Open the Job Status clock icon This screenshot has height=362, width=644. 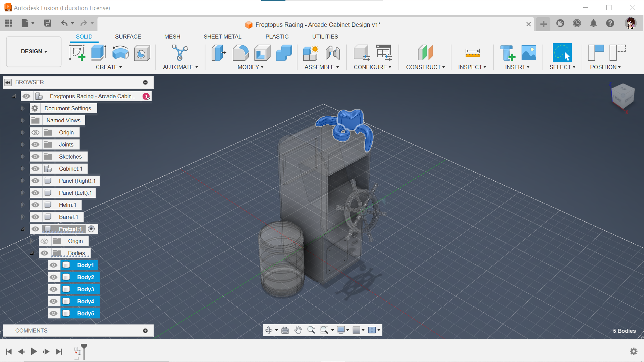[x=577, y=23]
